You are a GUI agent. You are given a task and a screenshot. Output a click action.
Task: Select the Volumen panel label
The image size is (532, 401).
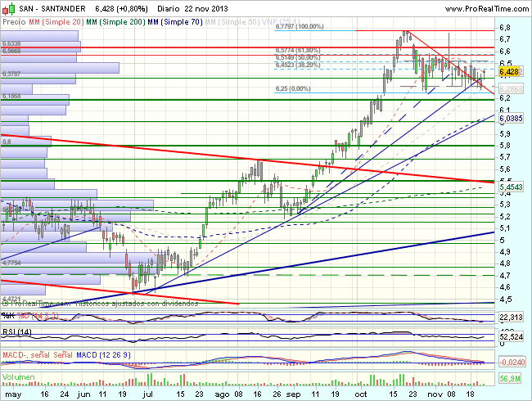click(x=18, y=377)
